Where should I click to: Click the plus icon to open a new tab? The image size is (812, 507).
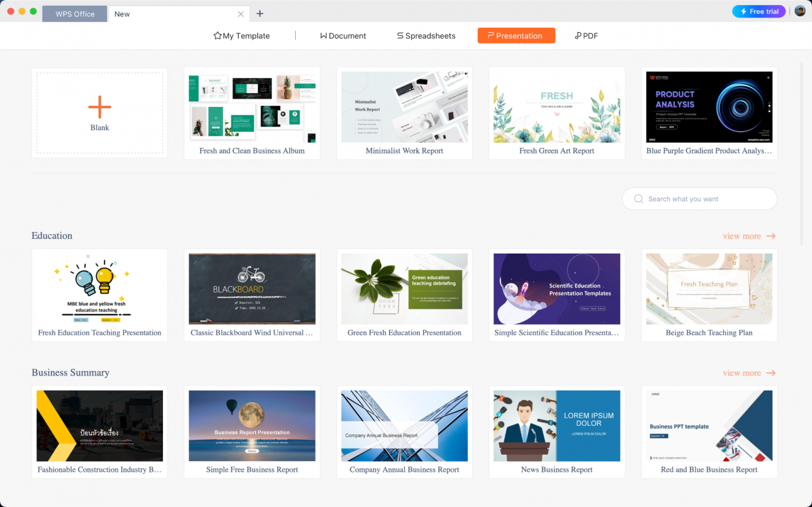pos(260,13)
